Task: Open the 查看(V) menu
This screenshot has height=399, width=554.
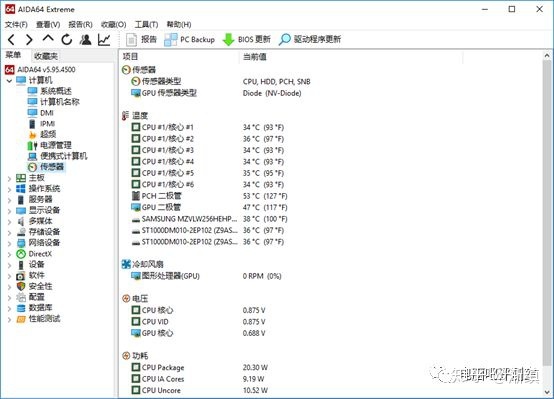Action: [48, 24]
